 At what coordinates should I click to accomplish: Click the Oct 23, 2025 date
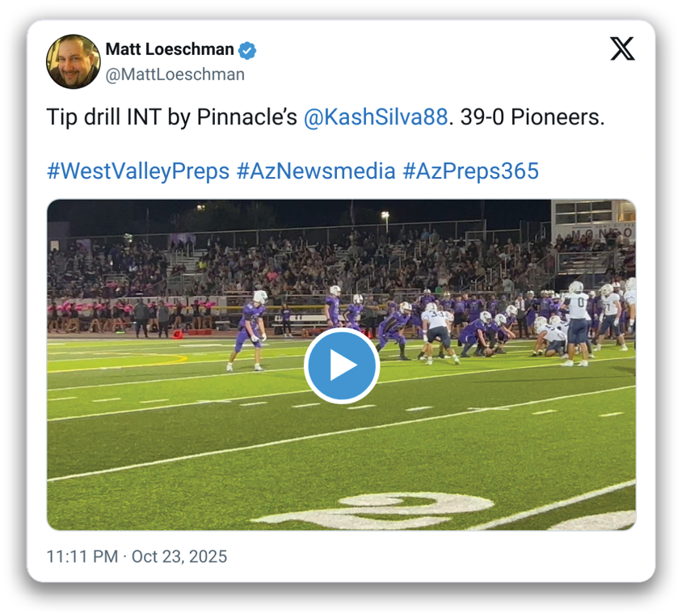point(179,556)
